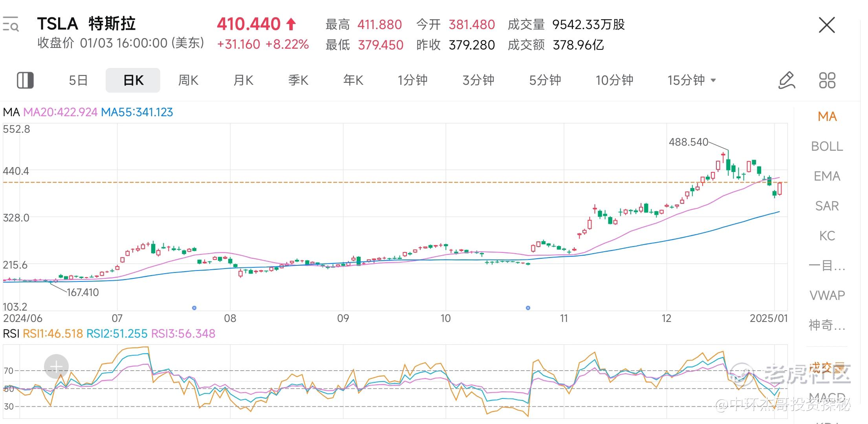Click the 收盘价 01/03 16:00:00 timestamp
The width and height of the screenshot is (868, 424).
[x=121, y=43]
